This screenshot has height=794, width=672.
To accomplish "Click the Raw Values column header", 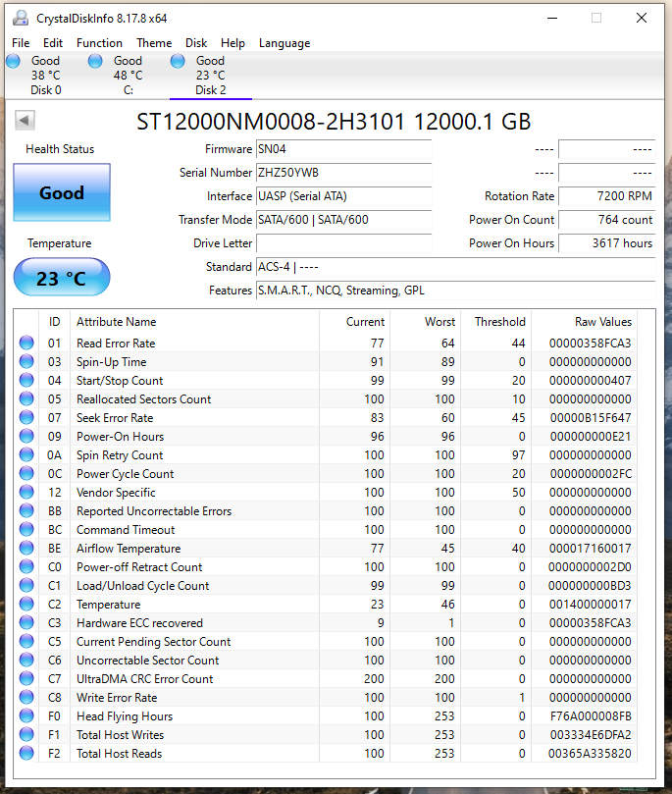I will click(x=602, y=322).
